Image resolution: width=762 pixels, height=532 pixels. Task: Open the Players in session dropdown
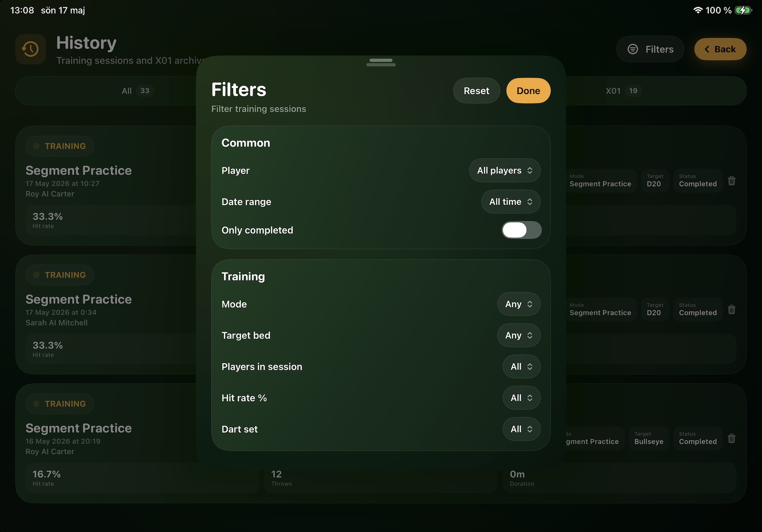tap(521, 367)
